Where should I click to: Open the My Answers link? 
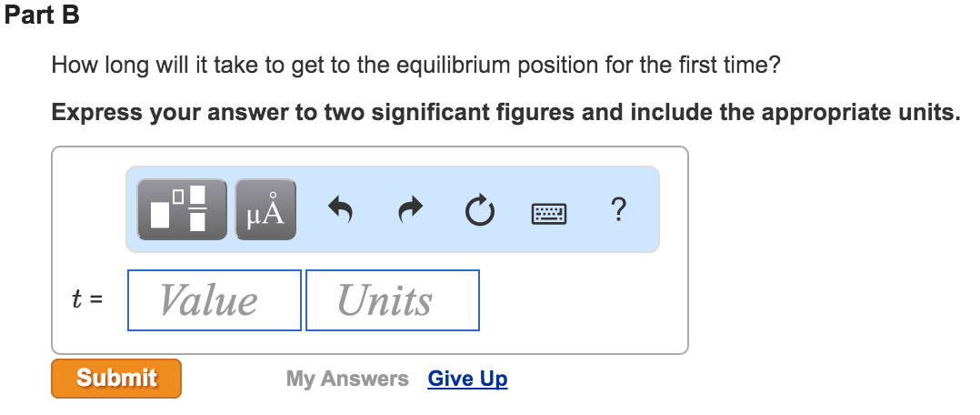pyautogui.click(x=347, y=379)
